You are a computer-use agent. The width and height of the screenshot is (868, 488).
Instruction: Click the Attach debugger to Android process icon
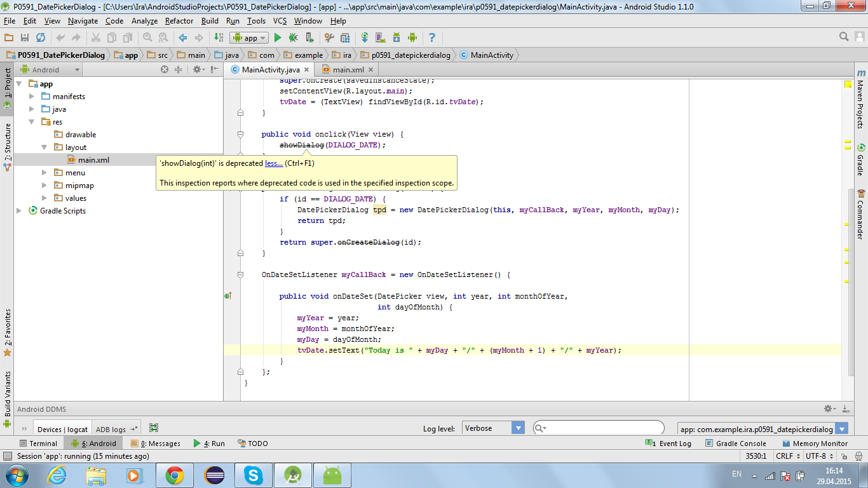pos(309,38)
